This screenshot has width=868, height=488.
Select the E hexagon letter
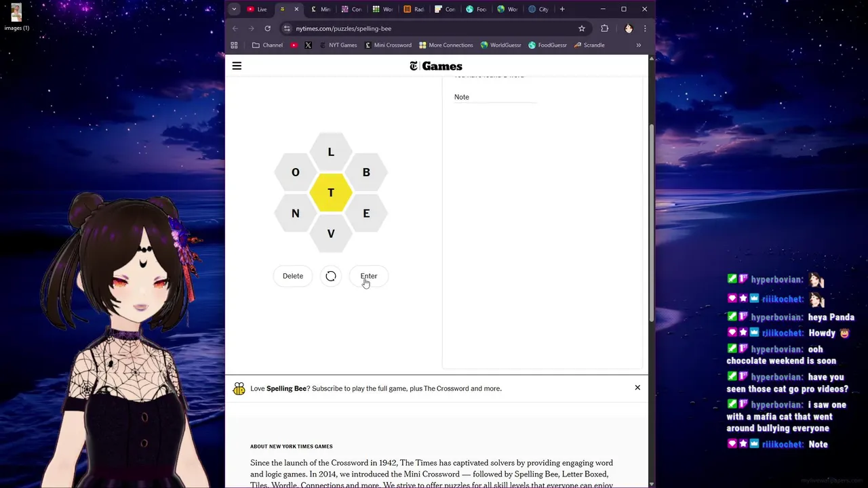(x=366, y=213)
